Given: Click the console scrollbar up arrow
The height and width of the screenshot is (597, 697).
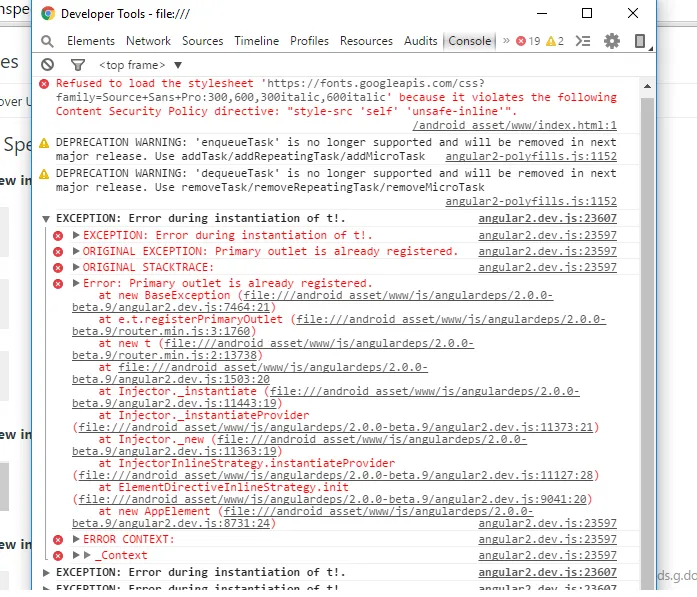Looking at the screenshot, I should click(648, 86).
